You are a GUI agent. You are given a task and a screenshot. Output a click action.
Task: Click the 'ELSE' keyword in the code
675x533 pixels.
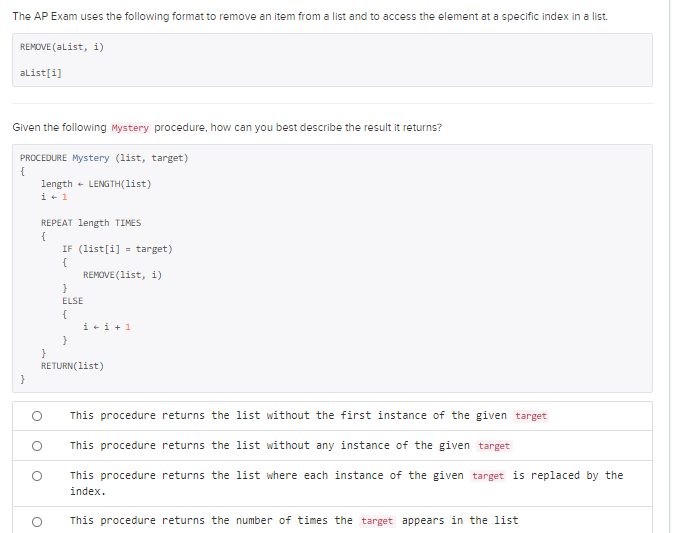coord(72,301)
